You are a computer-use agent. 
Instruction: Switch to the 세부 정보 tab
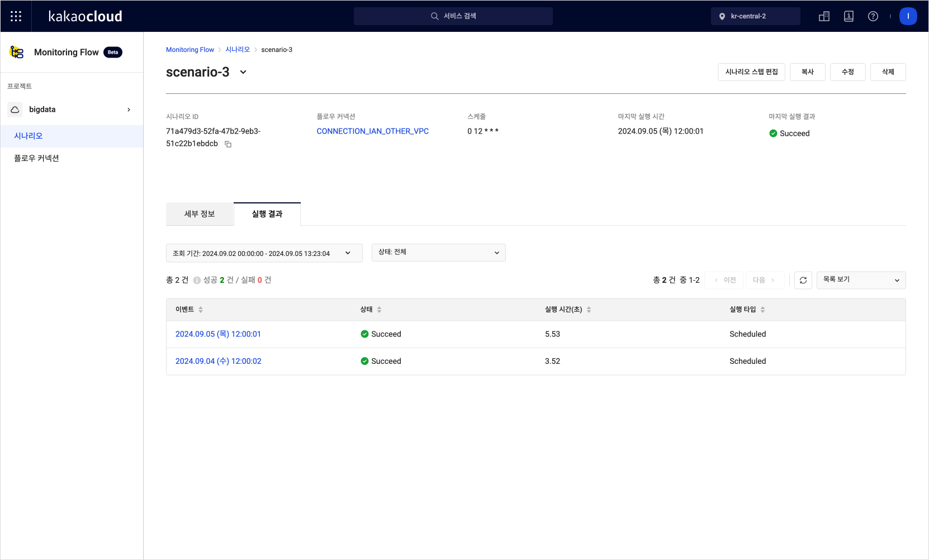[x=200, y=214]
